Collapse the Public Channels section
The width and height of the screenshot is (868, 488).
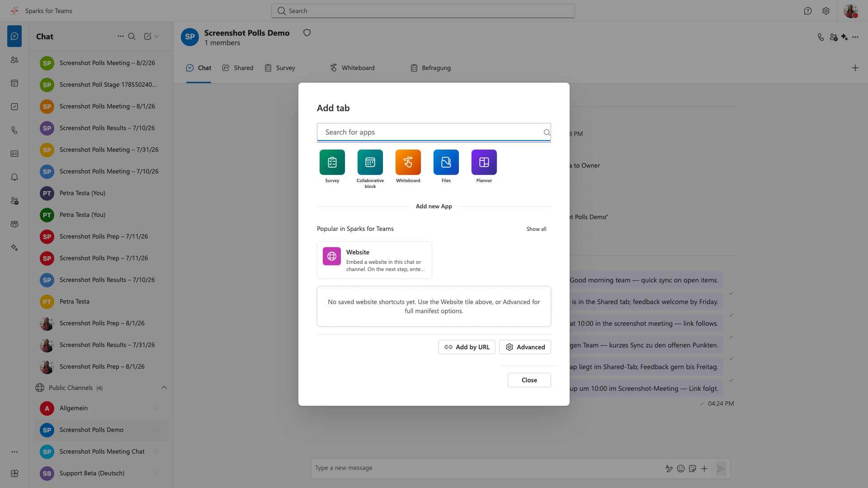(x=164, y=388)
